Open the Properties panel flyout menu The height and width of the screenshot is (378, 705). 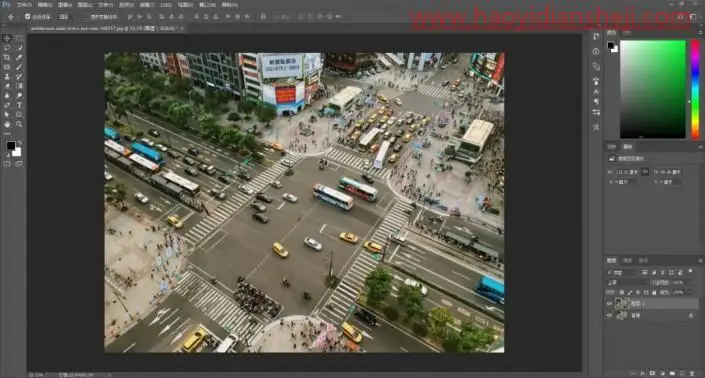700,147
